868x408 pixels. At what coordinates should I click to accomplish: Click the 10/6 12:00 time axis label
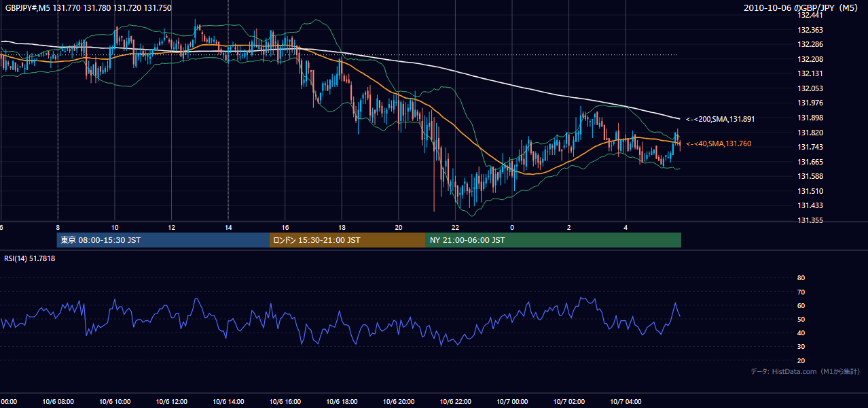171,402
